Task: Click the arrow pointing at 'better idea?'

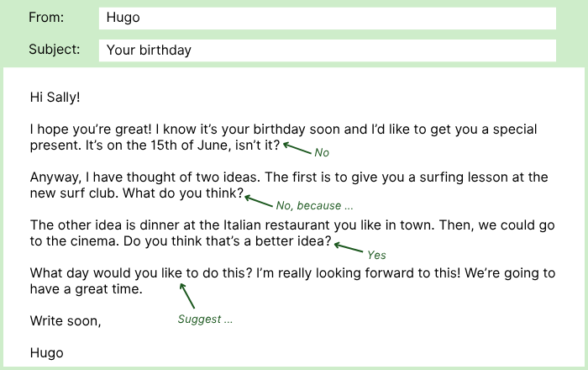Action: 349,247
